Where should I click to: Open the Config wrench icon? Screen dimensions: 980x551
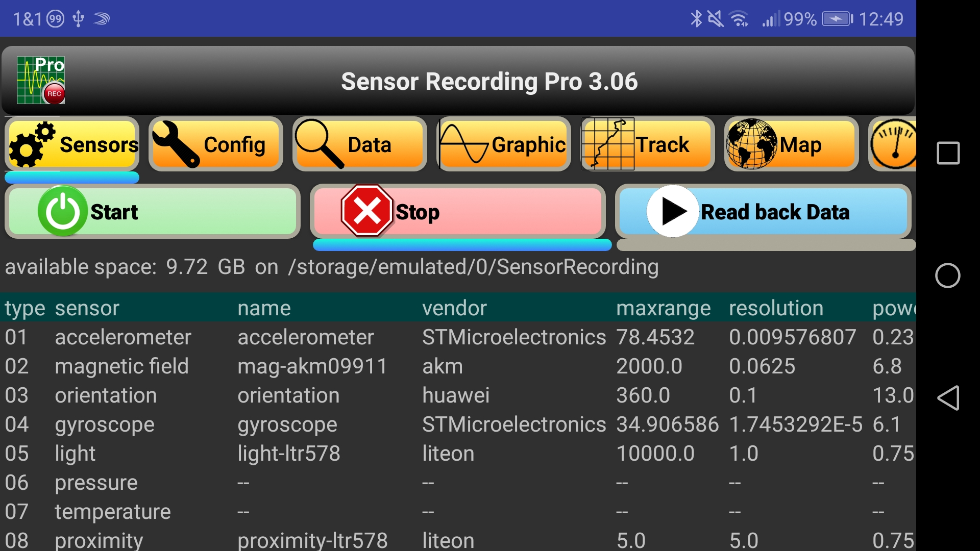176,144
